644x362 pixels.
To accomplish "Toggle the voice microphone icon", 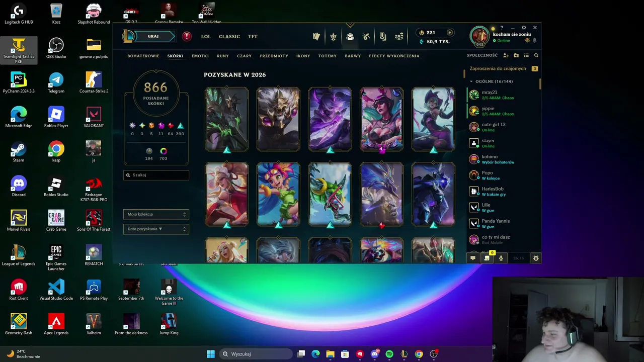I will point(501,258).
